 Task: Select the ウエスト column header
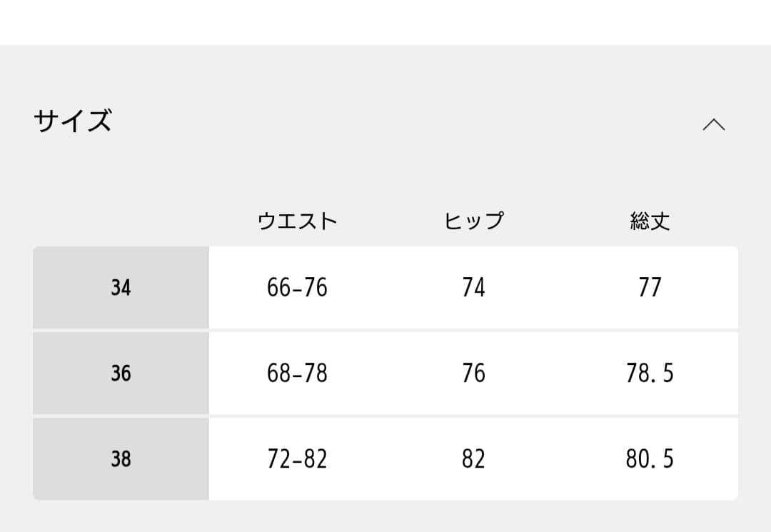coord(297,221)
